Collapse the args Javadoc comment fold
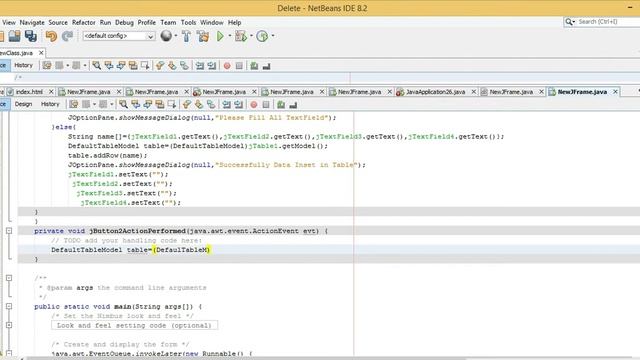The image size is (640, 360). (x=9, y=278)
